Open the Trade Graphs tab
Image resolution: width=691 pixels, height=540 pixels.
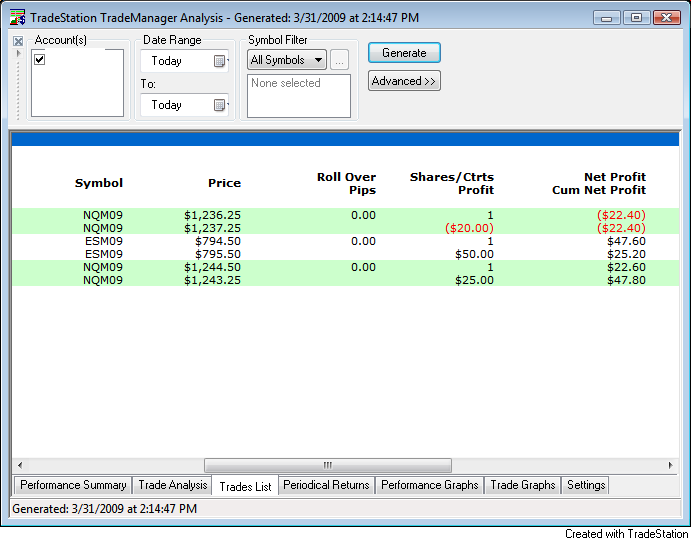(x=523, y=485)
